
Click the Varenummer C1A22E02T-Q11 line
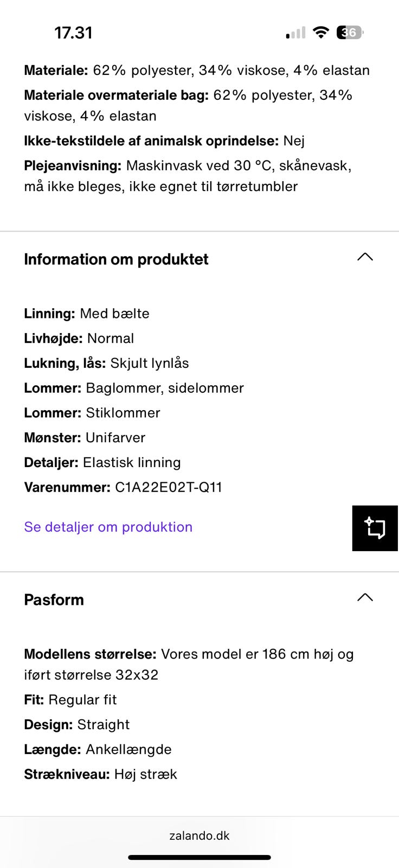point(123,487)
